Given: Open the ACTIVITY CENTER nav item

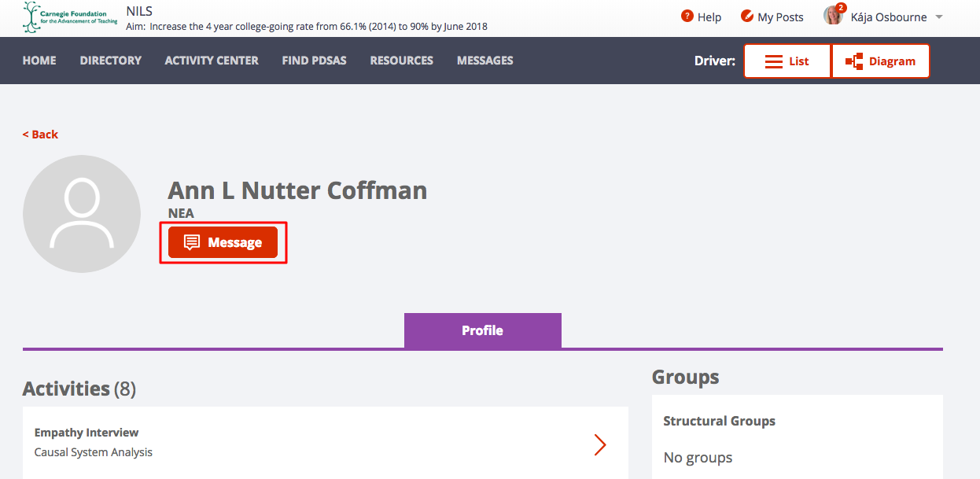Looking at the screenshot, I should 212,61.
